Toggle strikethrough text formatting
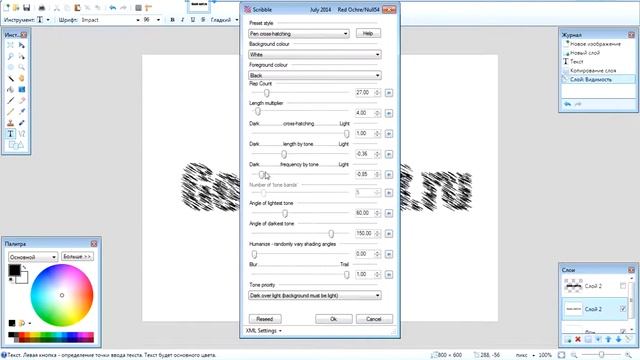 (203, 20)
